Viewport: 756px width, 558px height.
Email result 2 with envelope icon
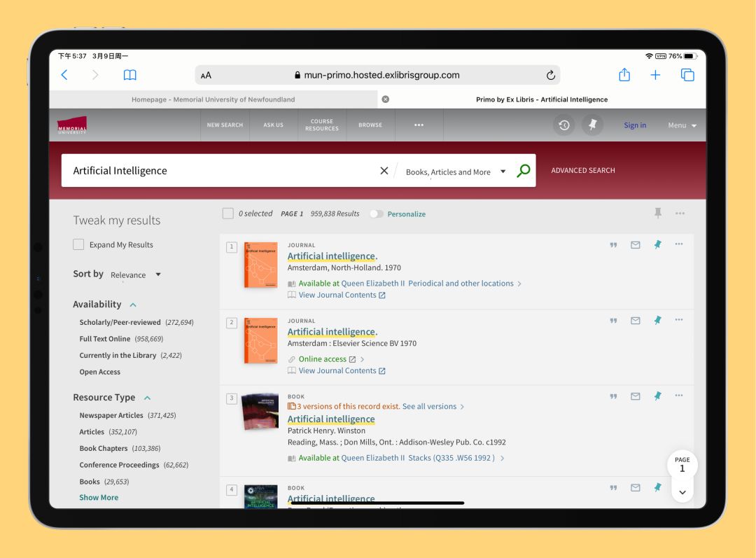(x=636, y=321)
